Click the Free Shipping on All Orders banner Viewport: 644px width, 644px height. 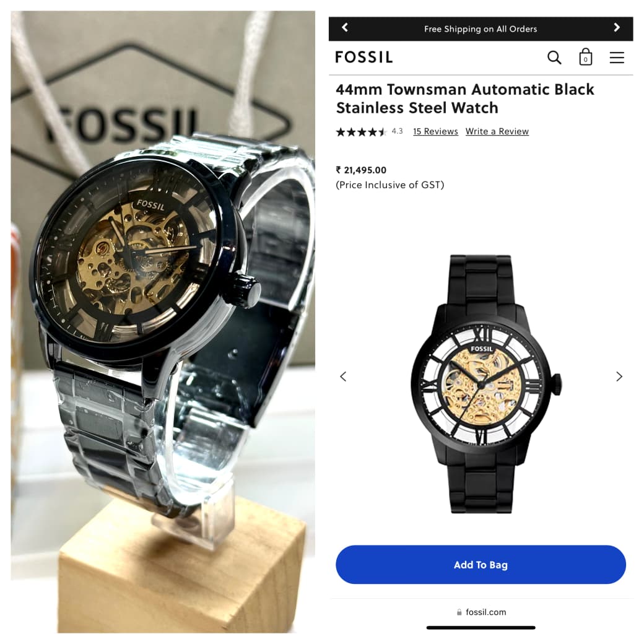point(481,28)
